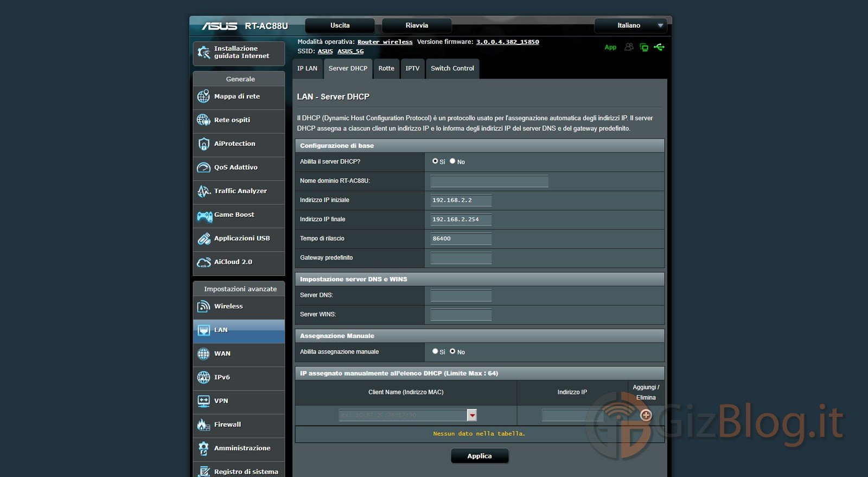Screen dimensions: 868x477
Task: Open the Installazione guidata Internet wizard icon
Action: point(203,53)
